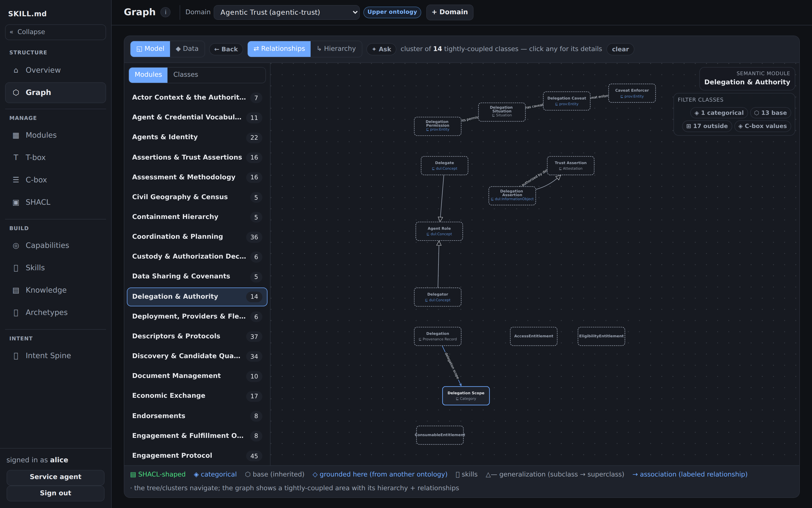Clear the cluster selection
The height and width of the screenshot is (508, 812).
point(620,49)
